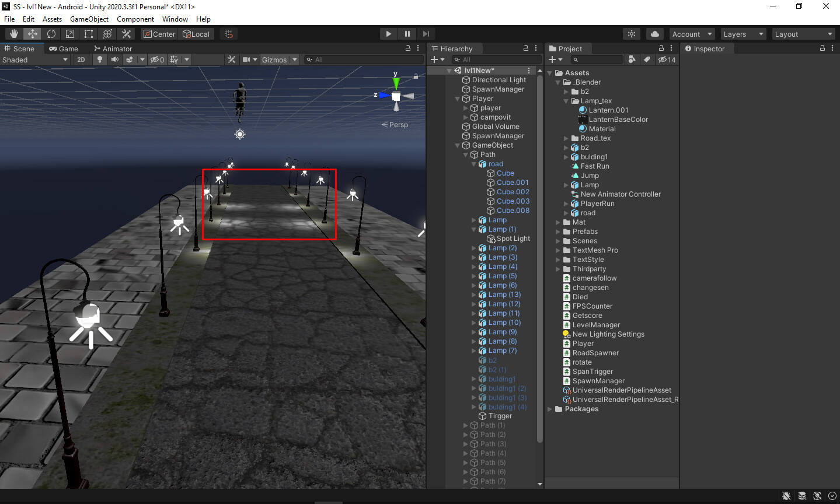The height and width of the screenshot is (504, 840).
Task: Select the Scene tab
Action: click(19, 48)
